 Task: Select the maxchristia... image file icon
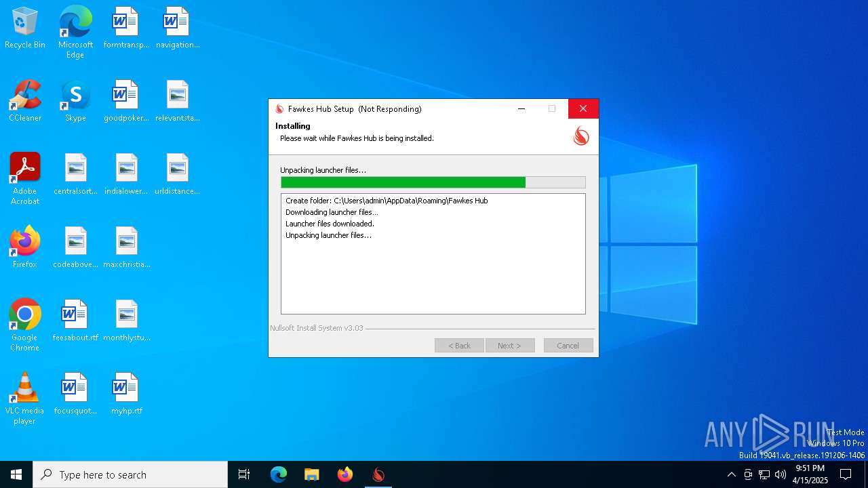(x=126, y=248)
